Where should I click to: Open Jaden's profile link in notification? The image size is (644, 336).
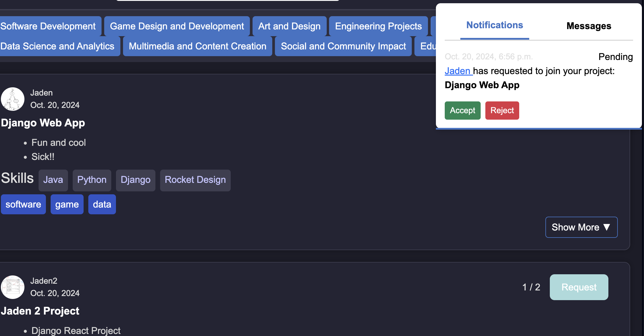click(458, 71)
